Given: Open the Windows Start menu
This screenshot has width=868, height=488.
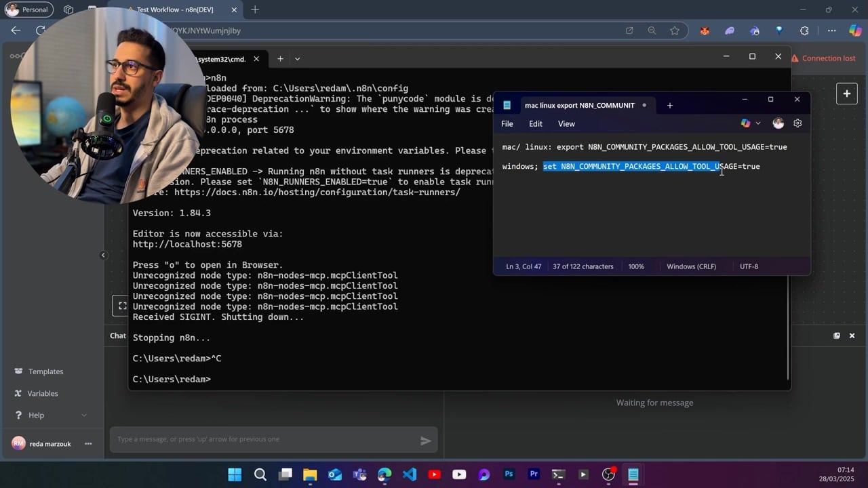Looking at the screenshot, I should (235, 474).
